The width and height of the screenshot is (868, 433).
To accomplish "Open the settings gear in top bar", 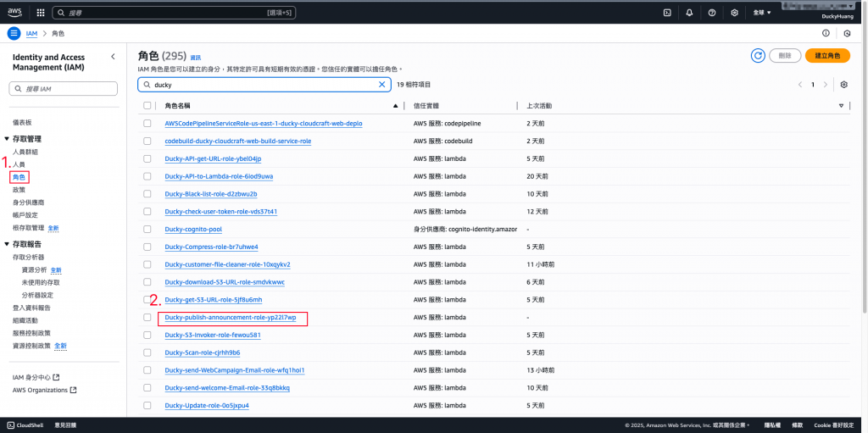I will [x=735, y=13].
